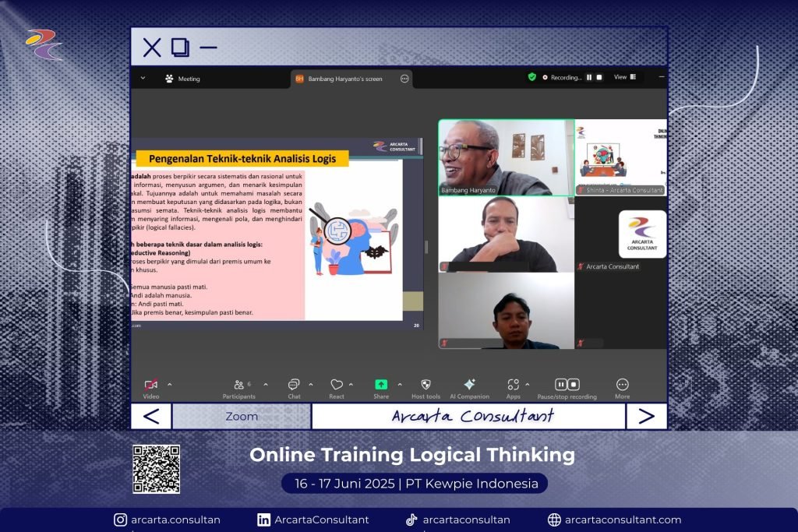Select Bambang Haryanto's video thumbnail
Viewport: 798px width, 532px height.
pyautogui.click(x=506, y=157)
